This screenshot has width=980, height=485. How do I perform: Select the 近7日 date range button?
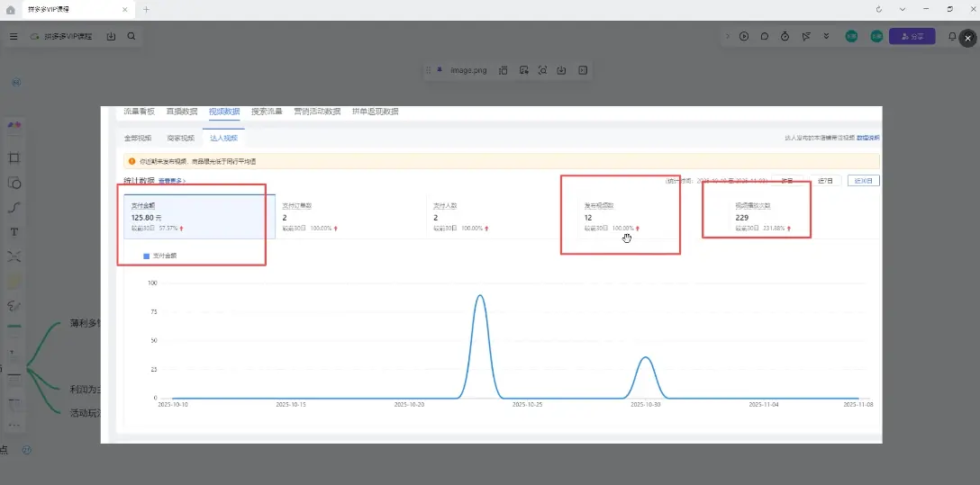(x=825, y=181)
